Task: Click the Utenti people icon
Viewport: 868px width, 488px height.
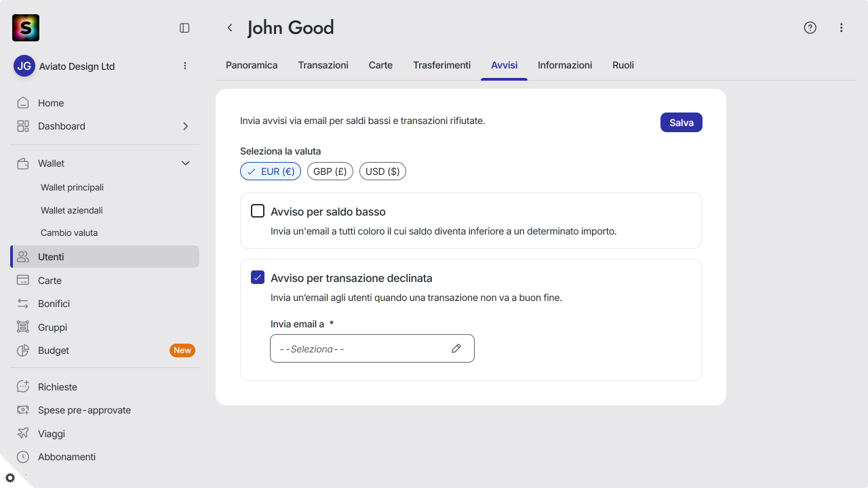Action: [23, 257]
